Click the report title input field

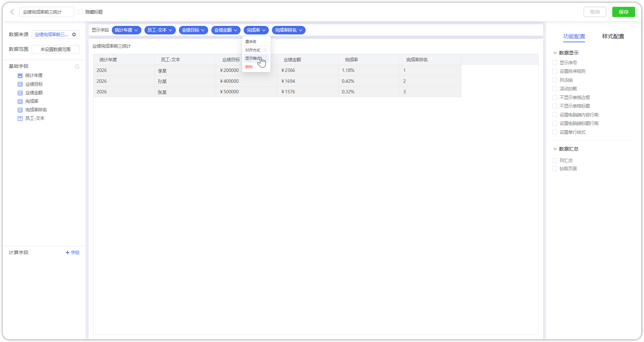[x=47, y=12]
